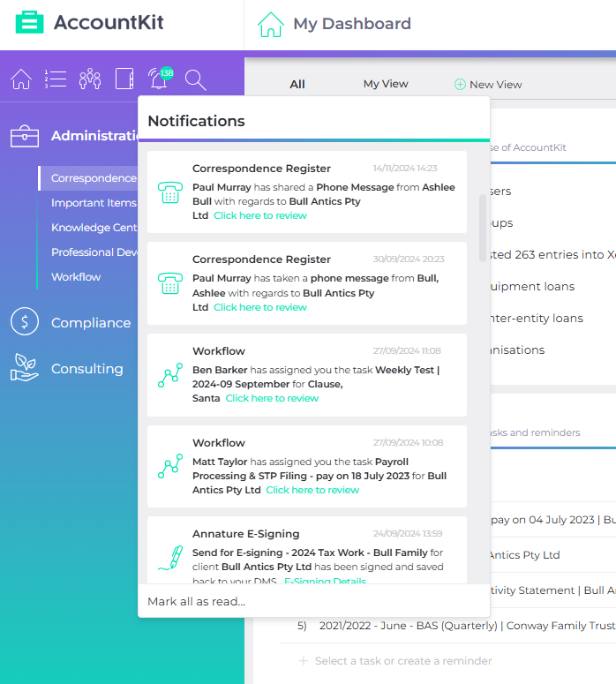Click the plus icon beside New View
This screenshot has height=684, width=616.
[x=460, y=84]
